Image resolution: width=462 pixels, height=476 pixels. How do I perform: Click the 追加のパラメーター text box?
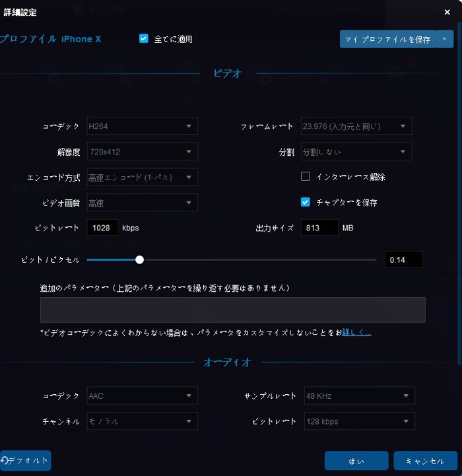click(232, 310)
